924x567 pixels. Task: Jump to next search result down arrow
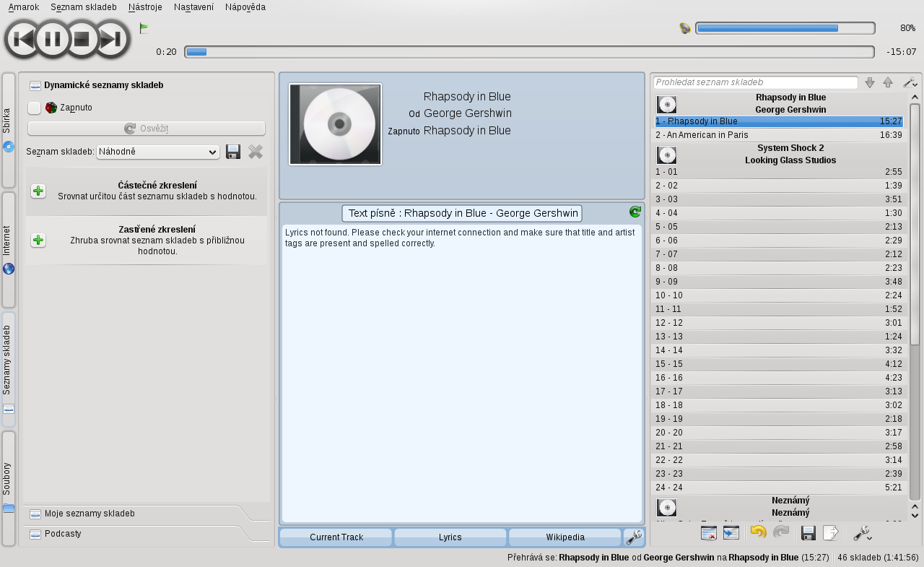[870, 82]
